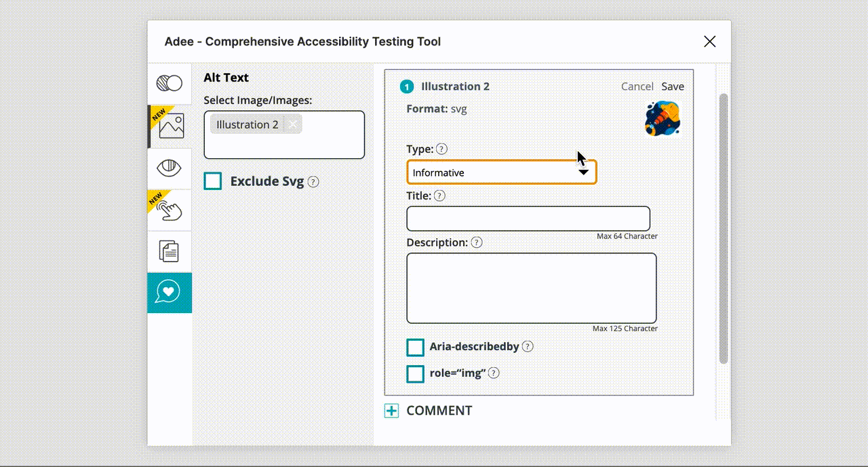Click help icon beside Description label

(x=477, y=242)
